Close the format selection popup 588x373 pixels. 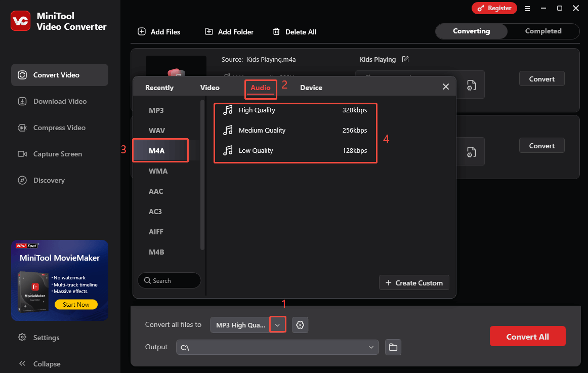click(x=445, y=87)
